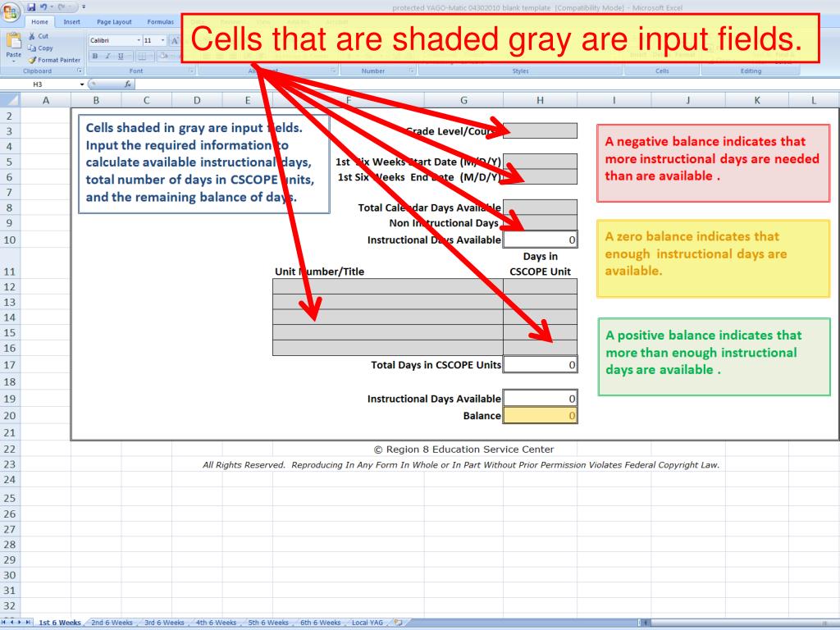Click the green positive balance note
The width and height of the screenshot is (840, 630).
pos(714,357)
